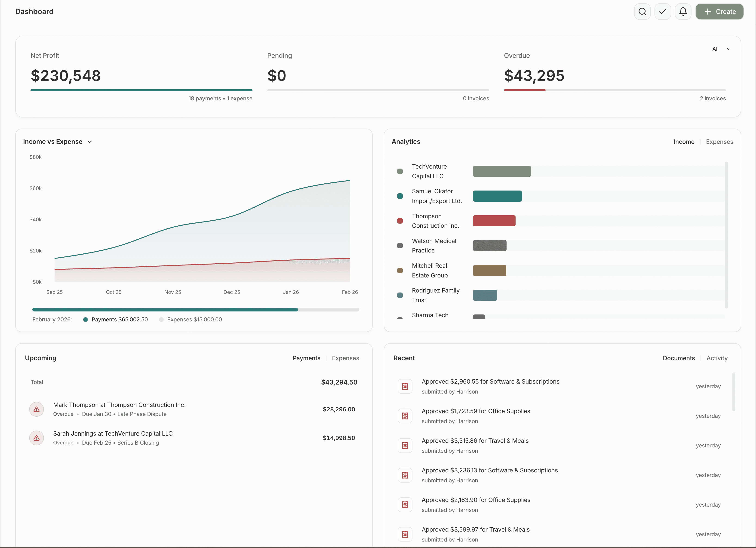Click the dollar icon on the Office Supplies $2,163.90 entry
The height and width of the screenshot is (548, 756).
[405, 505]
